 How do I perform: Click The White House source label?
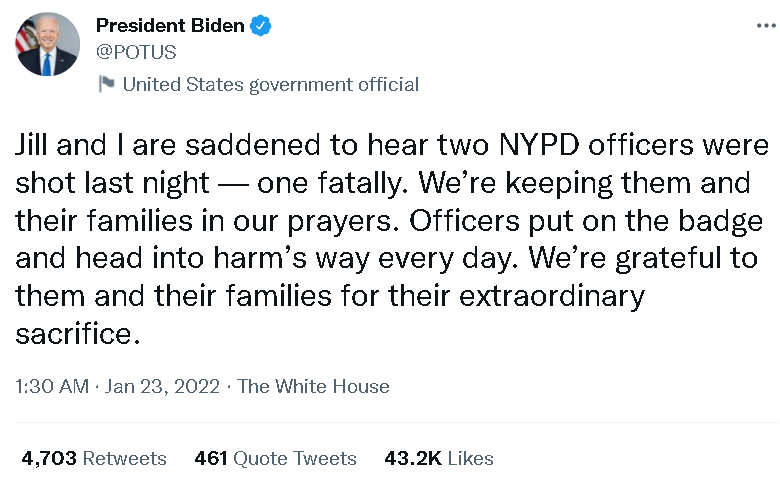click(314, 386)
